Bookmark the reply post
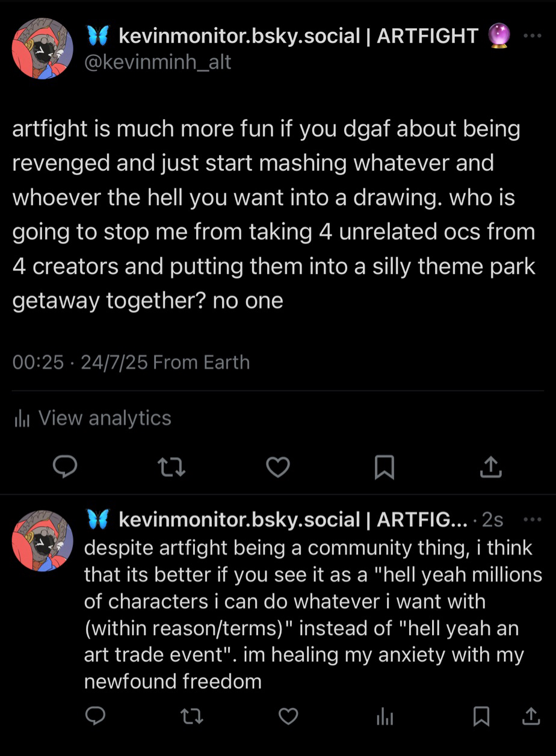This screenshot has width=556, height=756. pyautogui.click(x=481, y=716)
